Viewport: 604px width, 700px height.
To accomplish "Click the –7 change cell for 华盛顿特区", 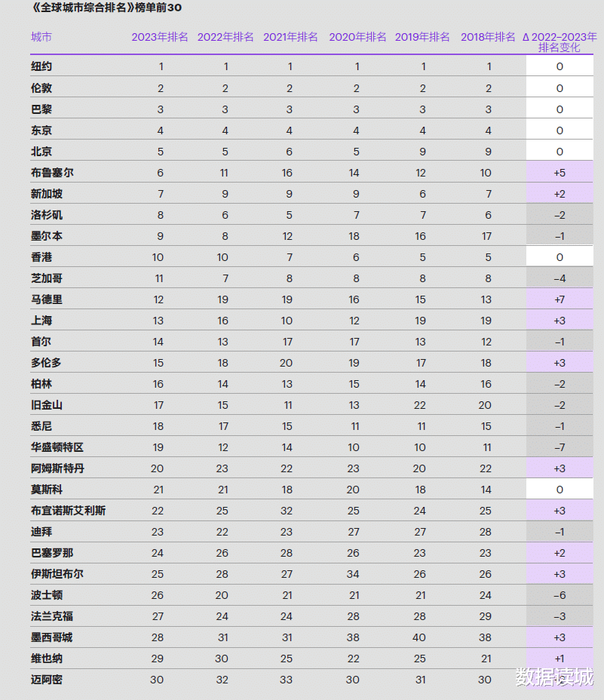I will [x=560, y=447].
